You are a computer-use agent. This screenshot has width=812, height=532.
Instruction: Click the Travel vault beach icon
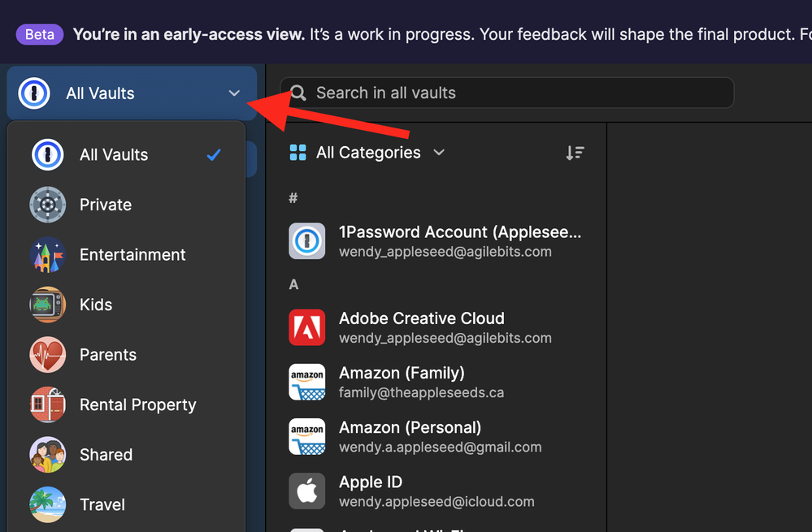pos(48,504)
